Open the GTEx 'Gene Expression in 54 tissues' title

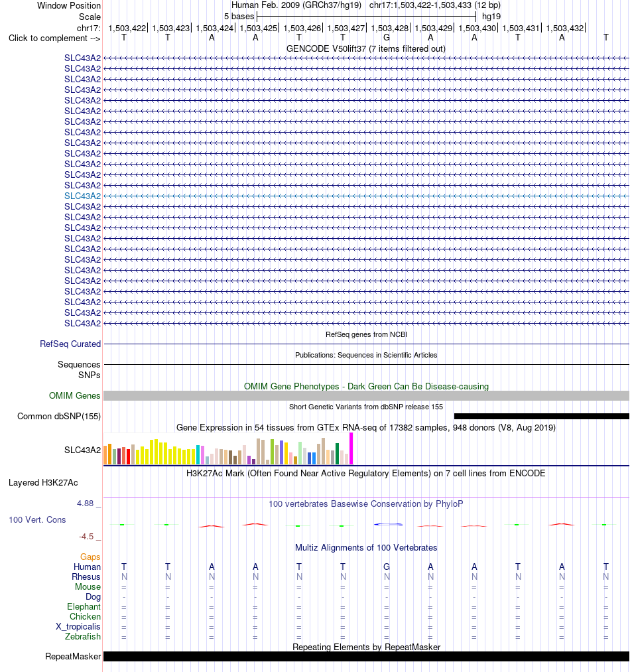pyautogui.click(x=366, y=427)
